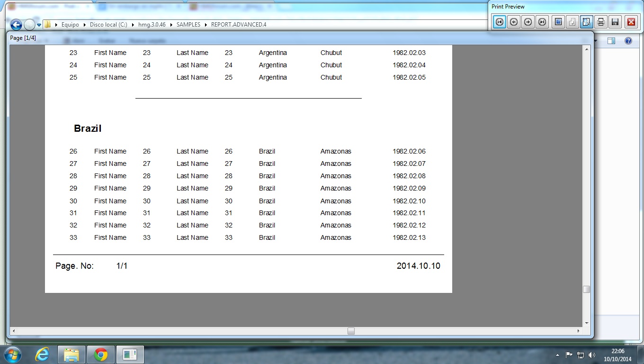The image size is (644, 364).
Task: Switch to Google Chrome taskbar icon
Action: click(100, 355)
